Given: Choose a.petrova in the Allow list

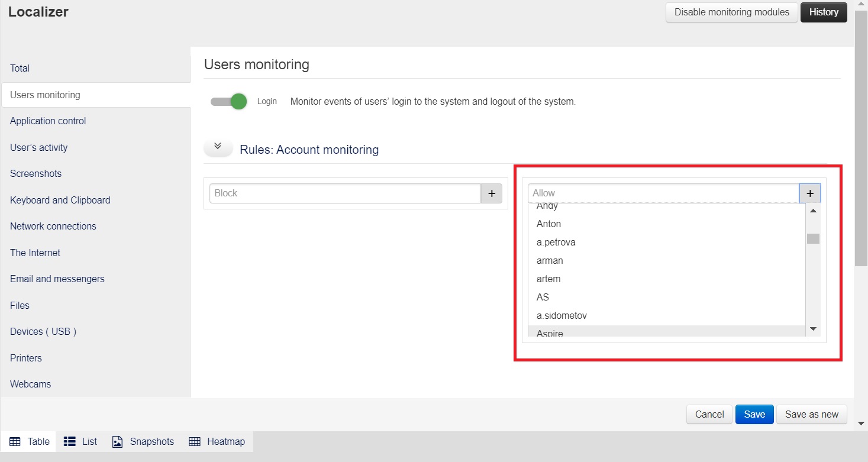Looking at the screenshot, I should [x=556, y=243].
